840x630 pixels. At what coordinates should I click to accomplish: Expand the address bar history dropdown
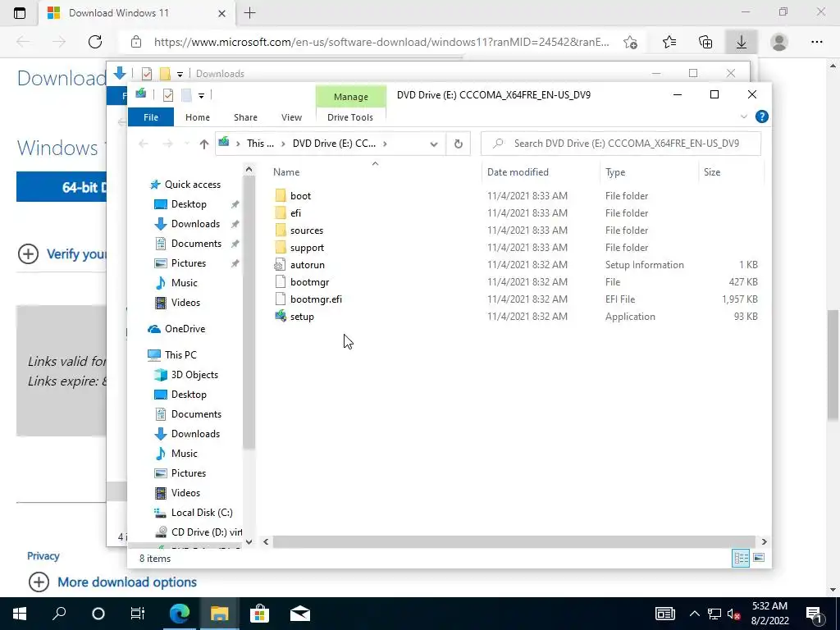tap(434, 144)
